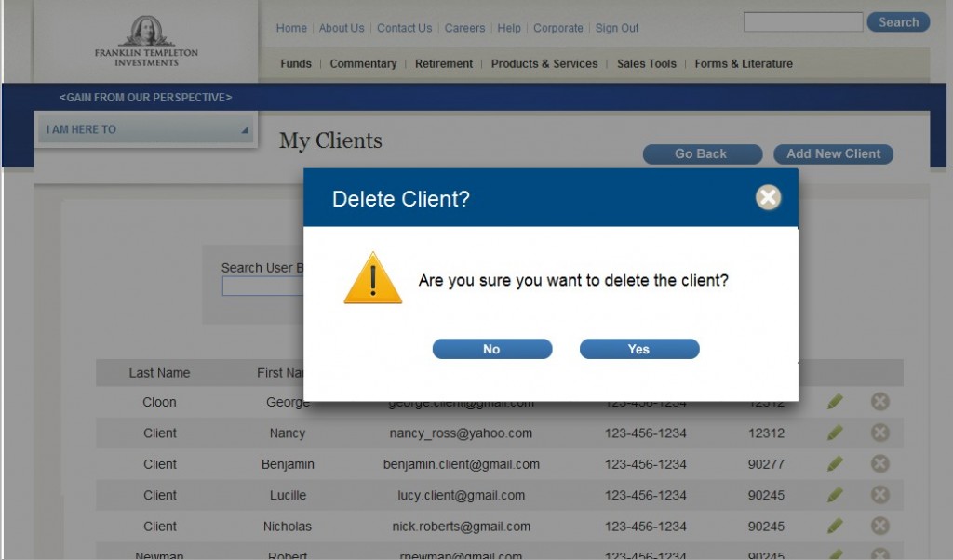Click the GAIN FROM OUR PERSPECTIVE banner text
This screenshot has height=560, width=953.
click(x=146, y=97)
